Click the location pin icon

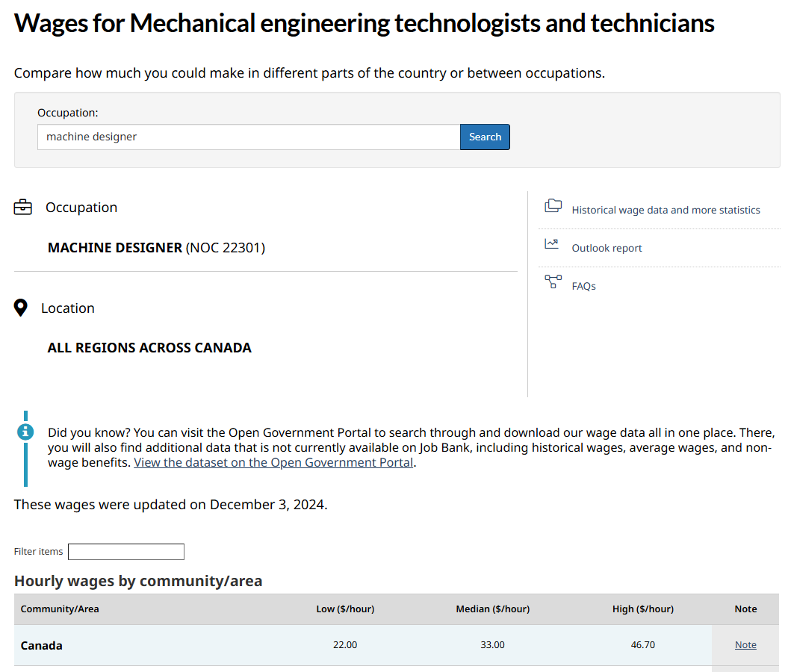(21, 308)
